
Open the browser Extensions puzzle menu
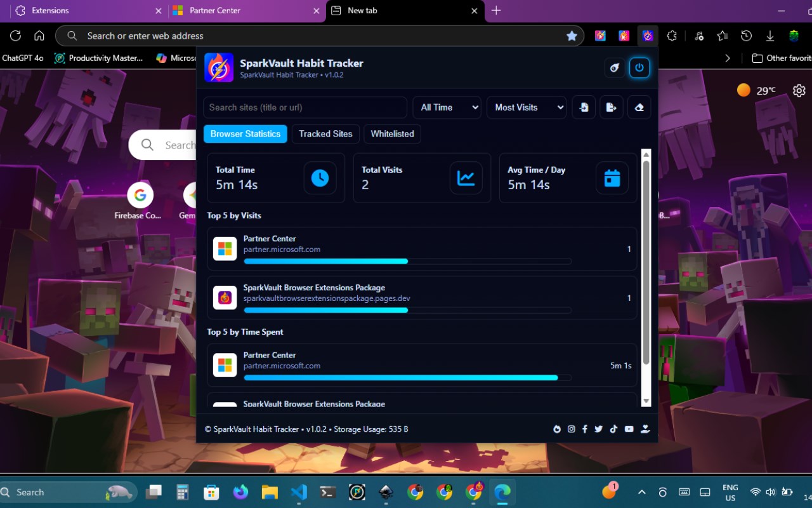pyautogui.click(x=672, y=36)
